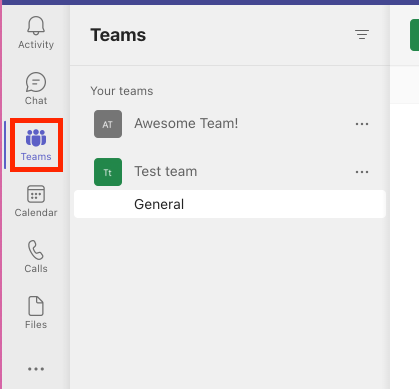The width and height of the screenshot is (419, 389).
Task: Collapse the Test team channel list
Action: tap(165, 172)
